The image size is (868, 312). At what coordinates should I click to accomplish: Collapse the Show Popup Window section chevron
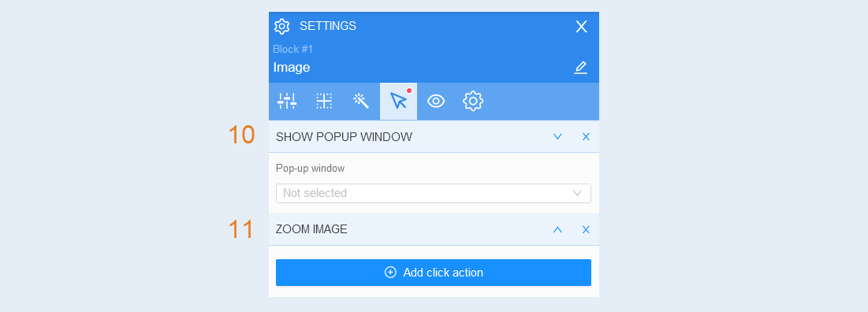tap(557, 136)
